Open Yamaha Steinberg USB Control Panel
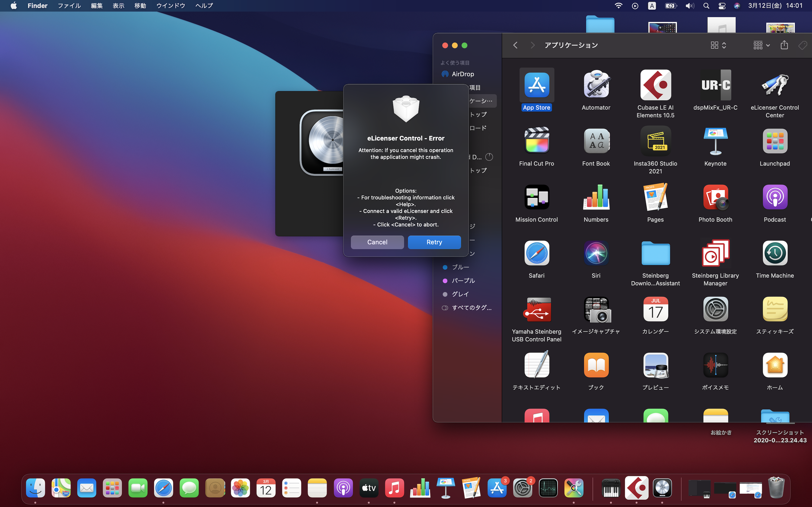The height and width of the screenshot is (507, 812). coord(536,310)
